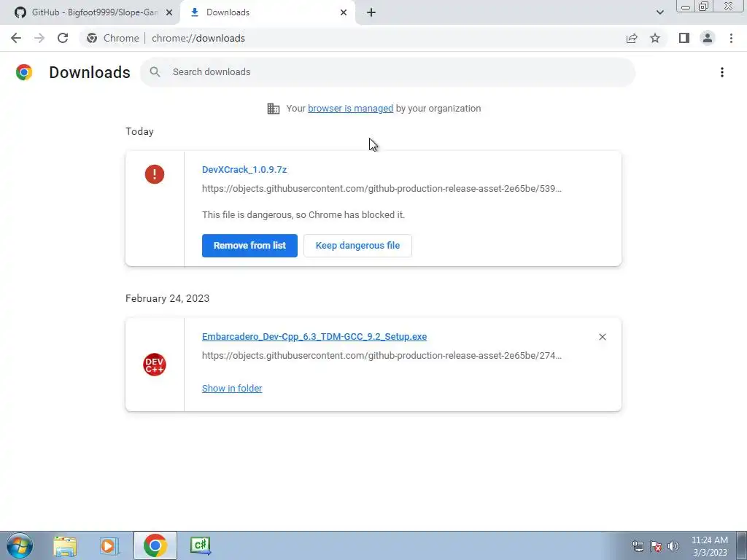Viewport: 747px width, 560px height.
Task: Click the Today date heading
Action: (x=139, y=132)
